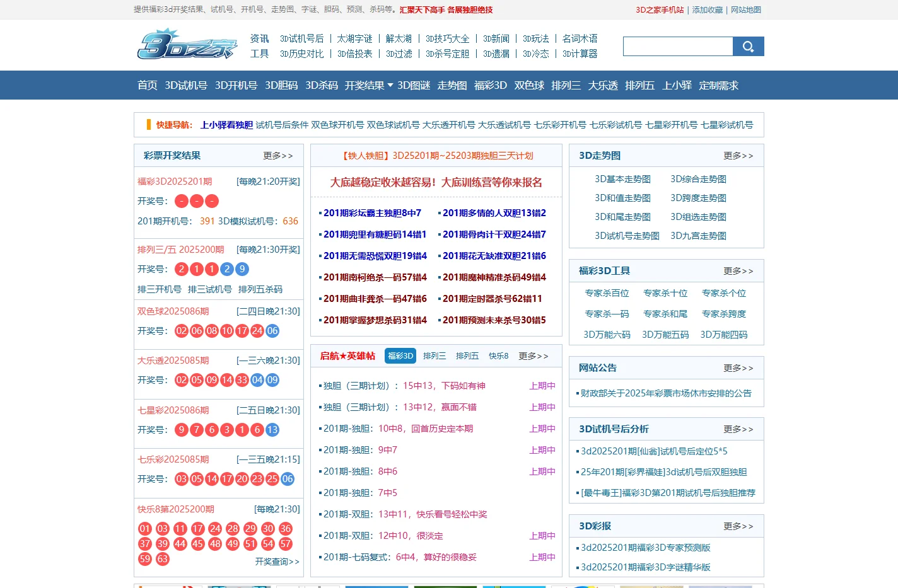The width and height of the screenshot is (898, 588).
Task: Click 开奖查询>> under 快乐8 numbers
Action: [x=277, y=562]
